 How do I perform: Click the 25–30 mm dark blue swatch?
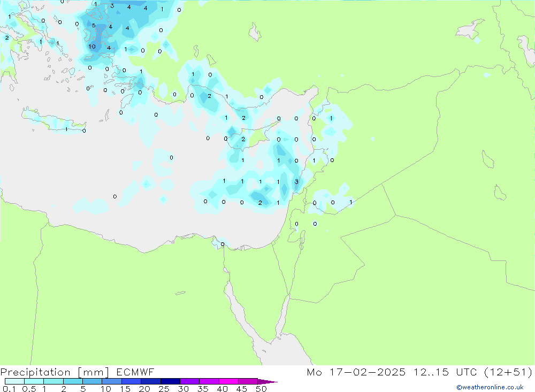pyautogui.click(x=170, y=381)
